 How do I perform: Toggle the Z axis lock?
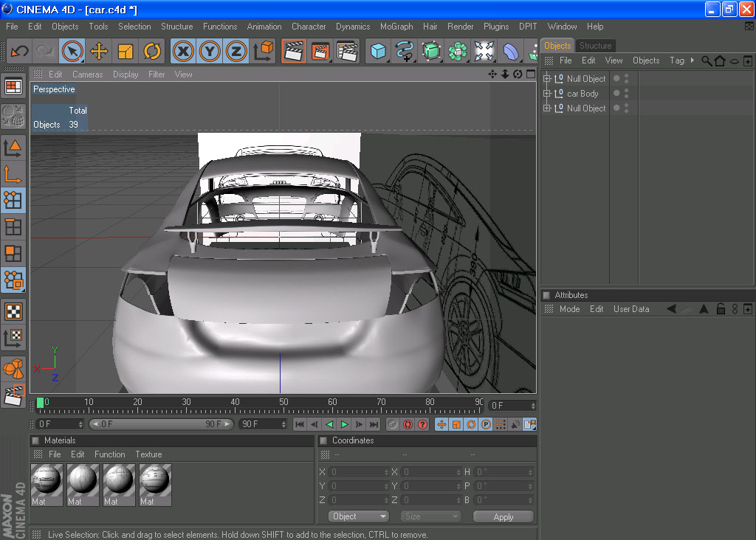click(x=236, y=51)
